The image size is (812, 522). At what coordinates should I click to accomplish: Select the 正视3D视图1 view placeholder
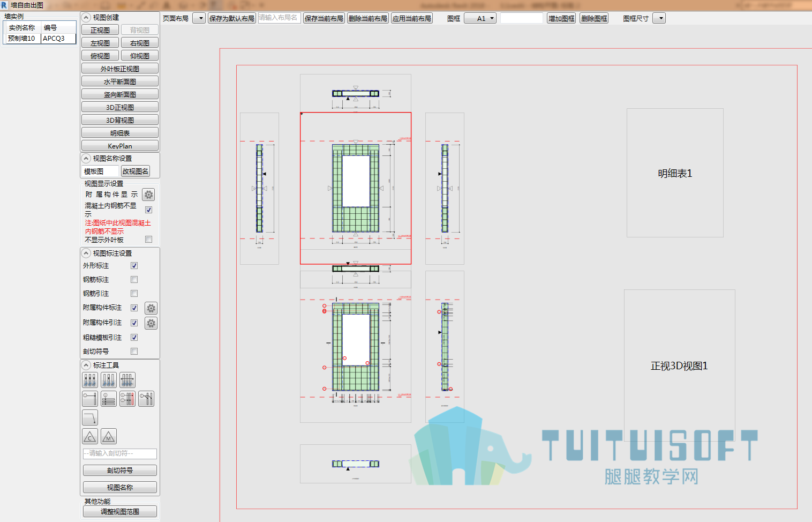pos(679,366)
